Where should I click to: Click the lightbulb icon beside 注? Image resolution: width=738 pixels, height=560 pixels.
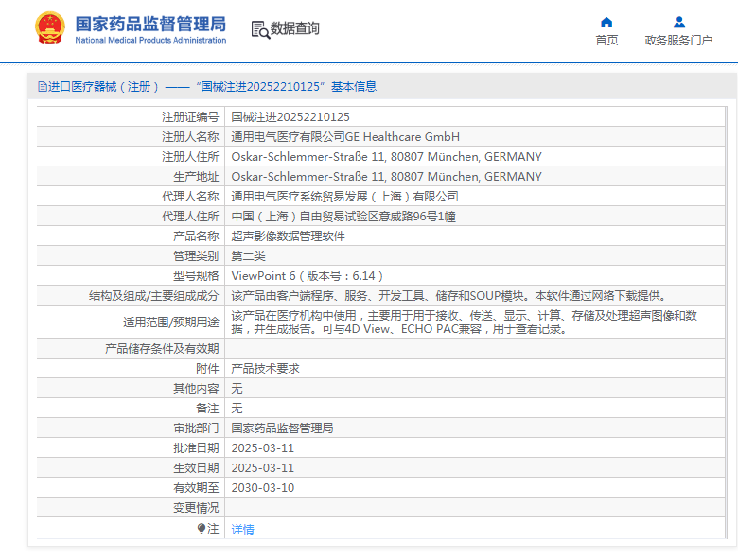point(202,529)
